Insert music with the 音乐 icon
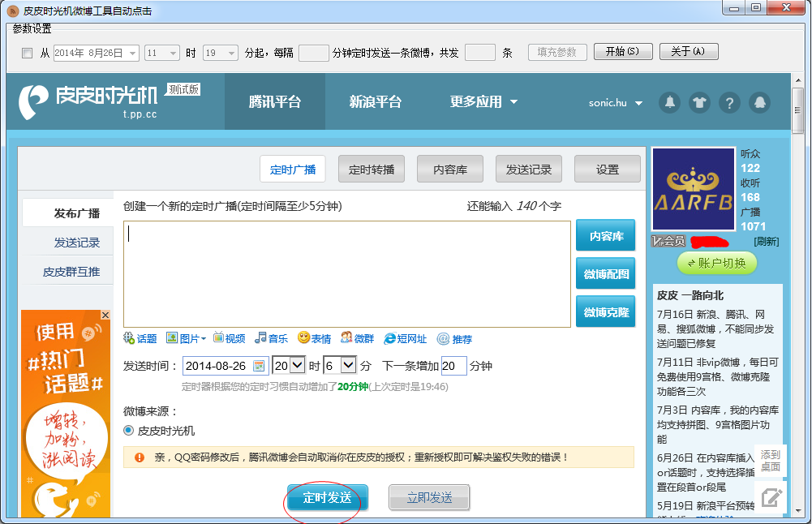This screenshot has height=524, width=812. tap(272, 338)
